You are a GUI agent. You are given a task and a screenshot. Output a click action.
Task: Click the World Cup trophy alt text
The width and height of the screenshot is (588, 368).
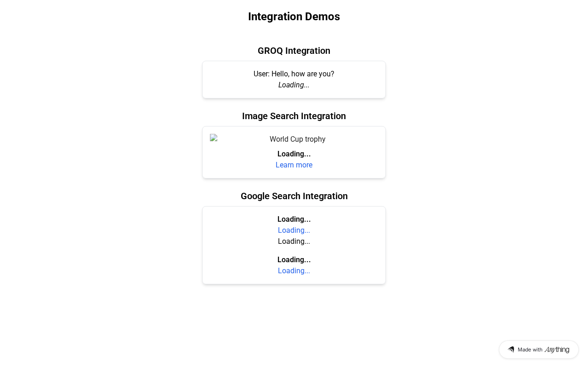tap(298, 139)
